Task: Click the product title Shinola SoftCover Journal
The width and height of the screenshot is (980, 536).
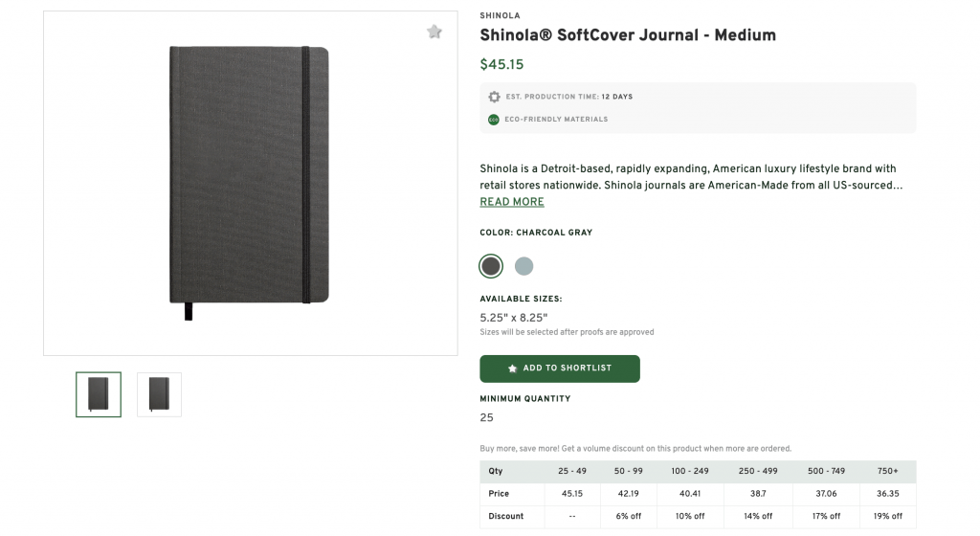Action: coord(627,35)
